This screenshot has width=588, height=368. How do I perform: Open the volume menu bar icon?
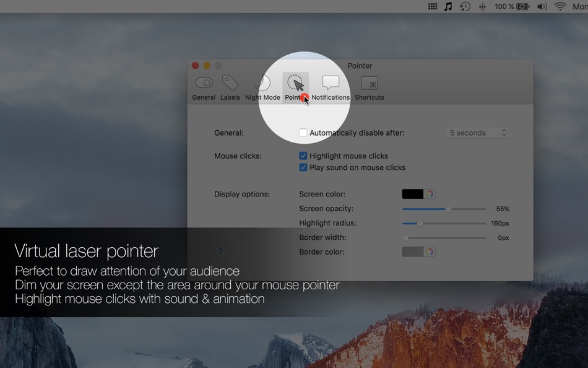(x=542, y=6)
